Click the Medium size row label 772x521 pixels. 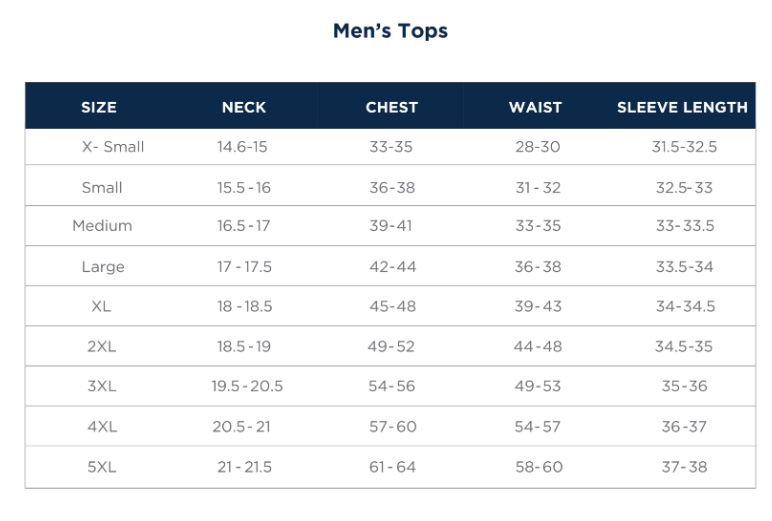pos(102,226)
